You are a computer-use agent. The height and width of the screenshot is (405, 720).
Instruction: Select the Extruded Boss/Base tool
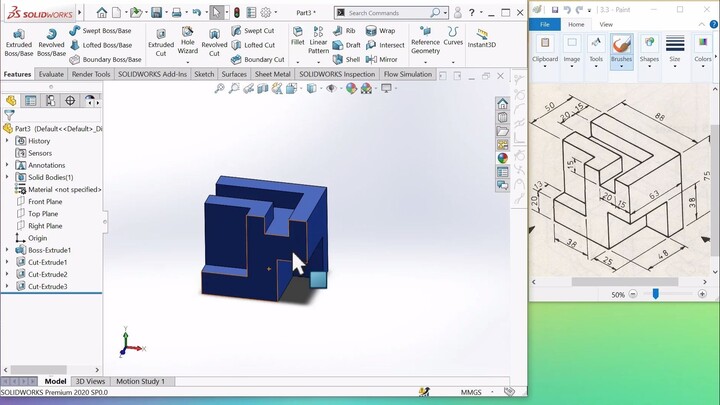pos(19,42)
